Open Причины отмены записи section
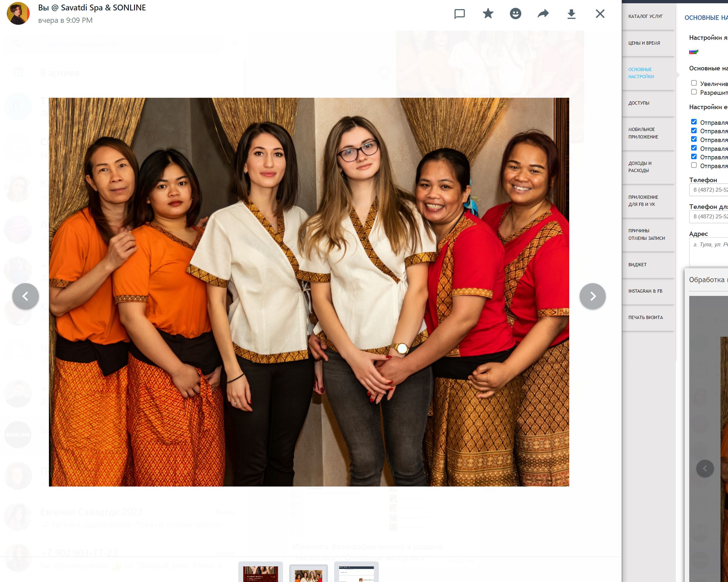Screen dimensions: 728x582 (648, 234)
